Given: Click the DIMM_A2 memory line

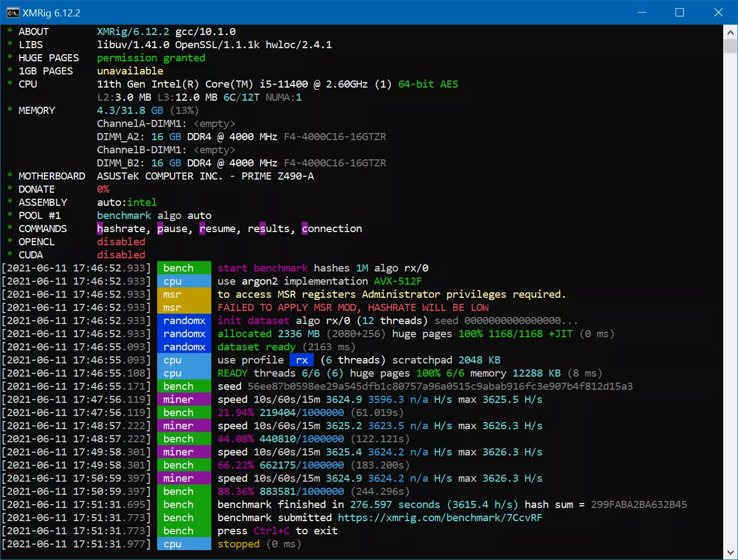Looking at the screenshot, I should 241,137.
